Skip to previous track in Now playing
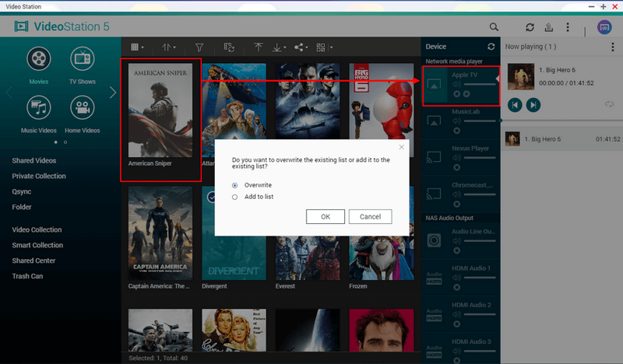Viewport: 623px width, 364px height. (515, 105)
